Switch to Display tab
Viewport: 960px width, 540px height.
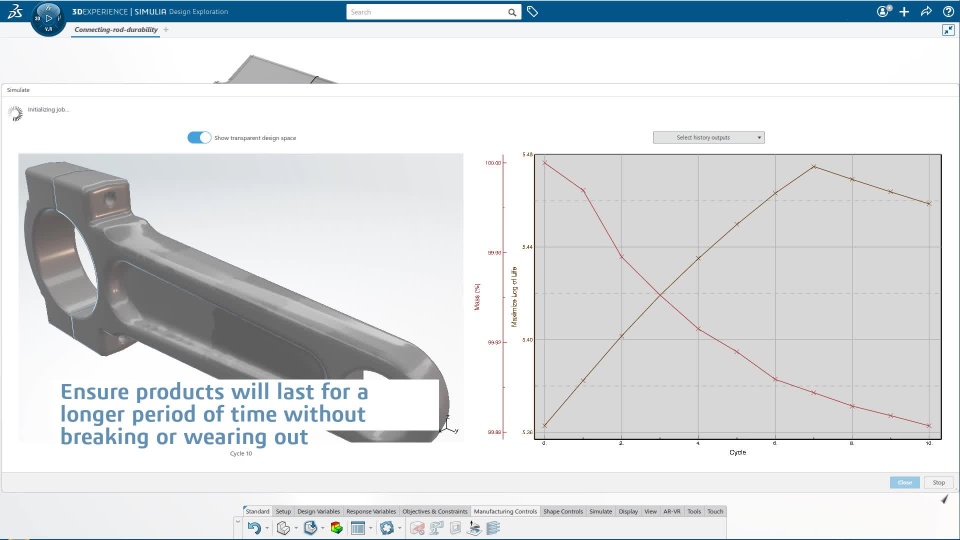628,511
